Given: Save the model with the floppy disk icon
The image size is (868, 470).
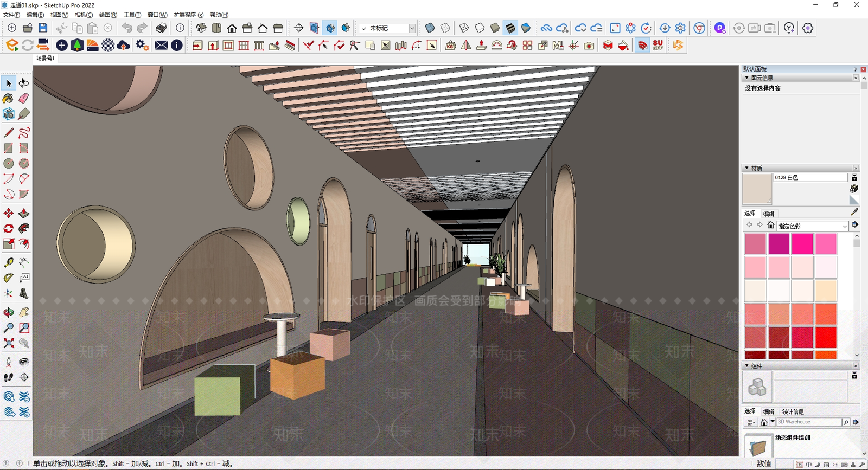Looking at the screenshot, I should tap(43, 28).
